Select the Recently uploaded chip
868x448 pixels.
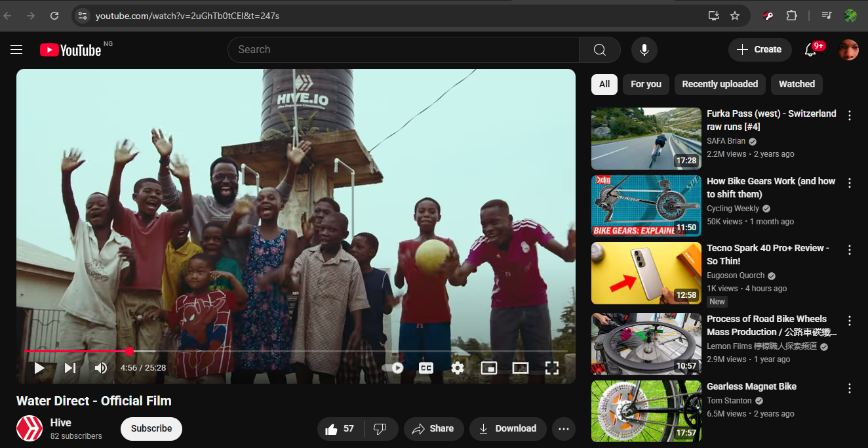pyautogui.click(x=720, y=85)
